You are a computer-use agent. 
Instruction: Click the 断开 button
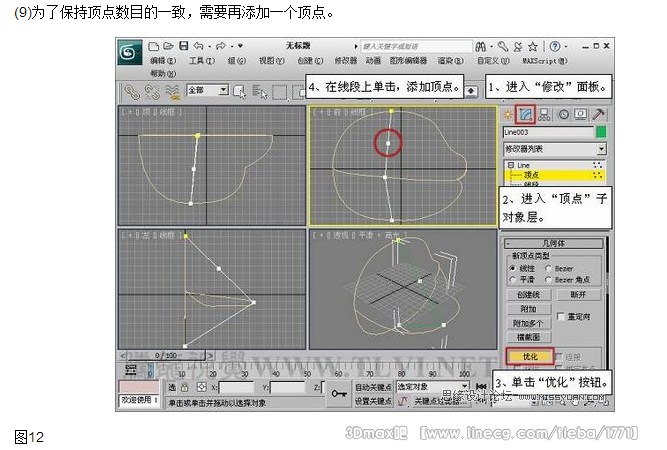click(x=577, y=295)
